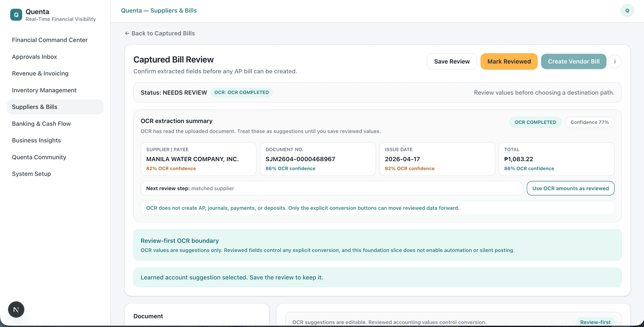Click the Document panel heading

148,317
